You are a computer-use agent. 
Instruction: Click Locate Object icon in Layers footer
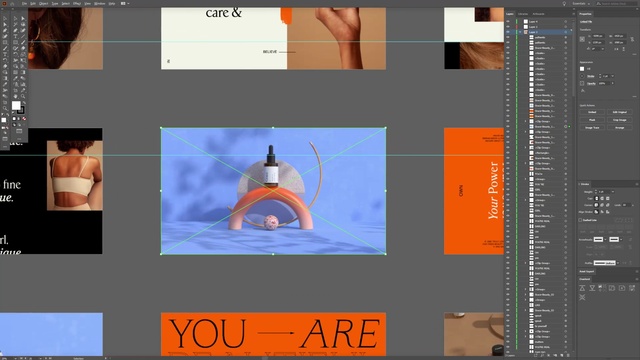click(542, 356)
